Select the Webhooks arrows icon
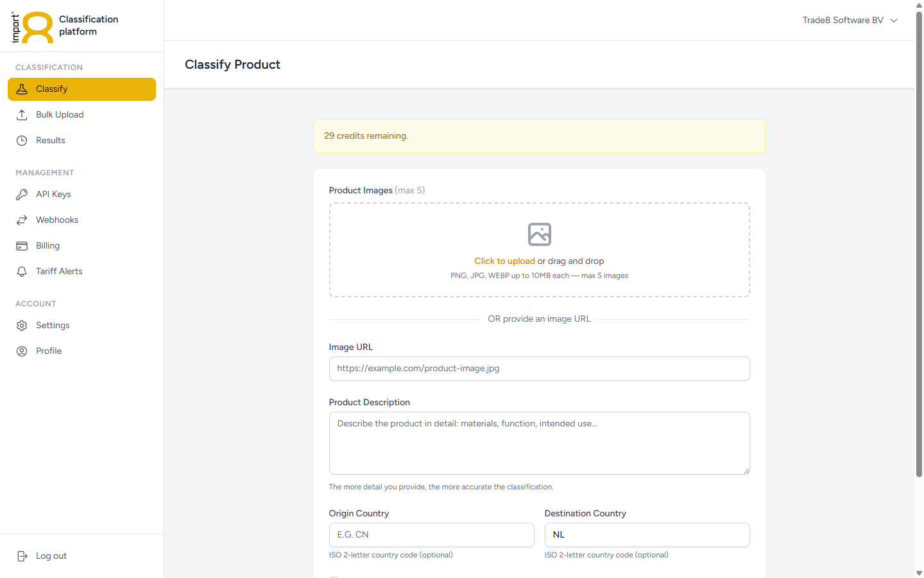 (x=21, y=220)
